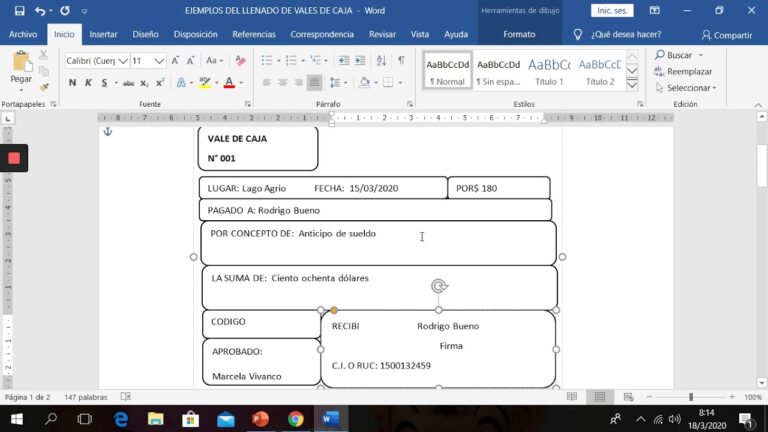Open the Fuente dialog launcher
The height and width of the screenshot is (432, 768).
click(248, 104)
